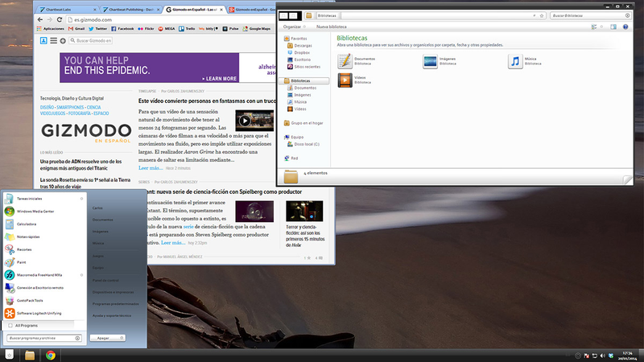
Task: Click LEARN MORE on the purple banner
Action: [x=219, y=78]
